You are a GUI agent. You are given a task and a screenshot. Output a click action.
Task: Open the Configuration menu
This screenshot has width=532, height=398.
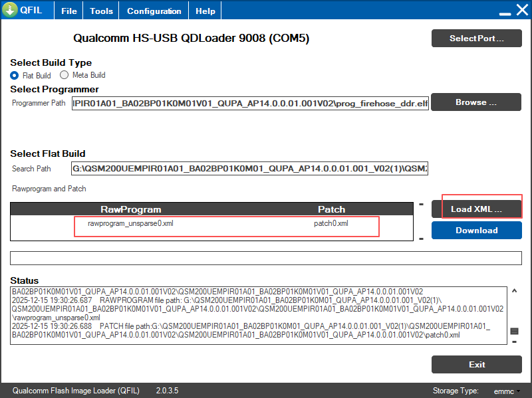pyautogui.click(x=154, y=11)
